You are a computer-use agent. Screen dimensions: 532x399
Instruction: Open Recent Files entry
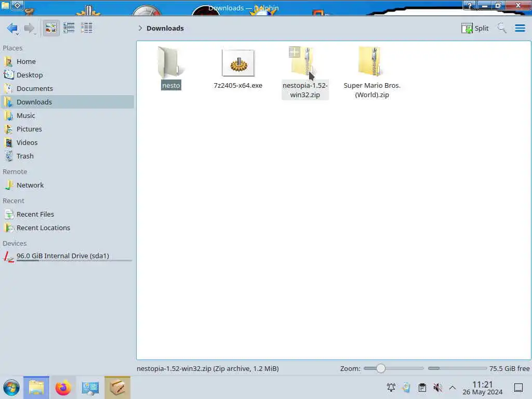(67, 215)
